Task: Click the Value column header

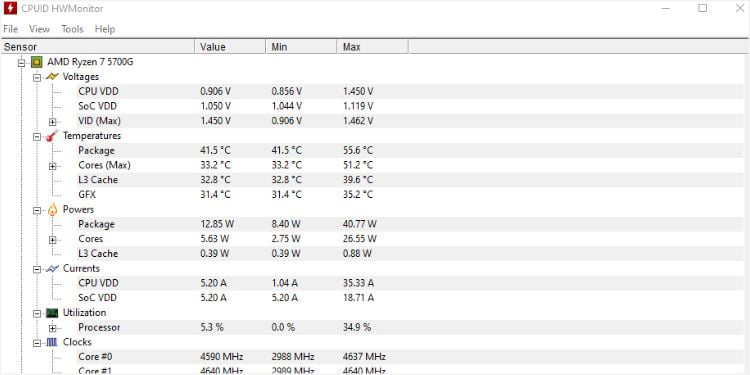Action: click(230, 47)
